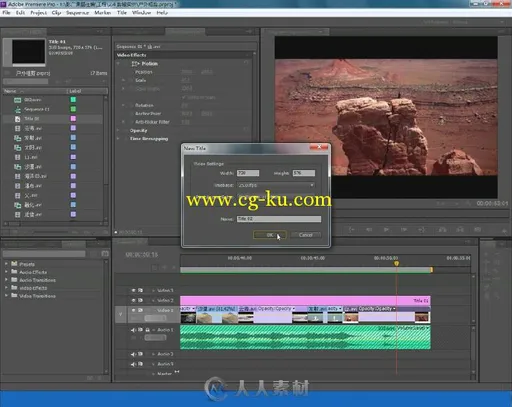
Task: Open the Window menu
Action: click(141, 13)
